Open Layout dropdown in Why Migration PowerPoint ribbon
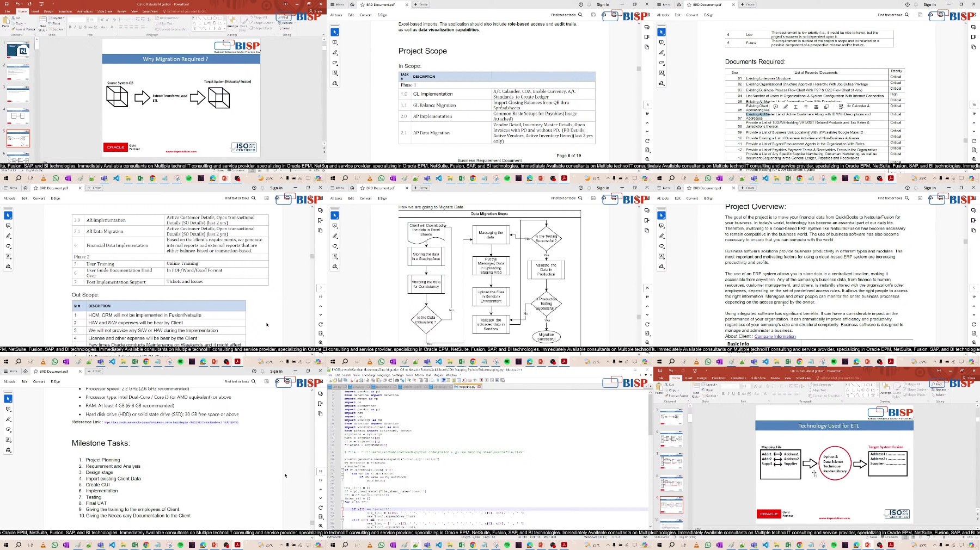 click(x=57, y=18)
